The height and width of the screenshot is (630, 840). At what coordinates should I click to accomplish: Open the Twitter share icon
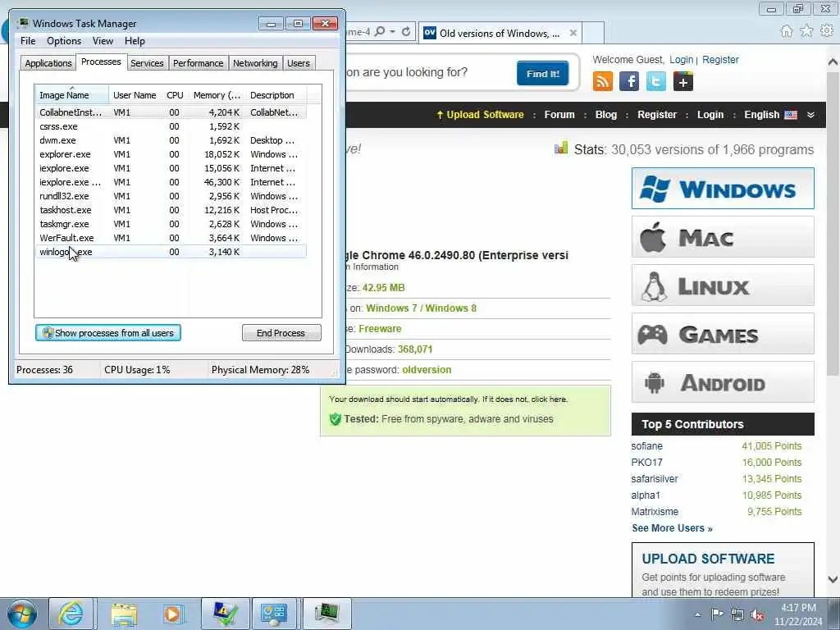click(x=656, y=82)
